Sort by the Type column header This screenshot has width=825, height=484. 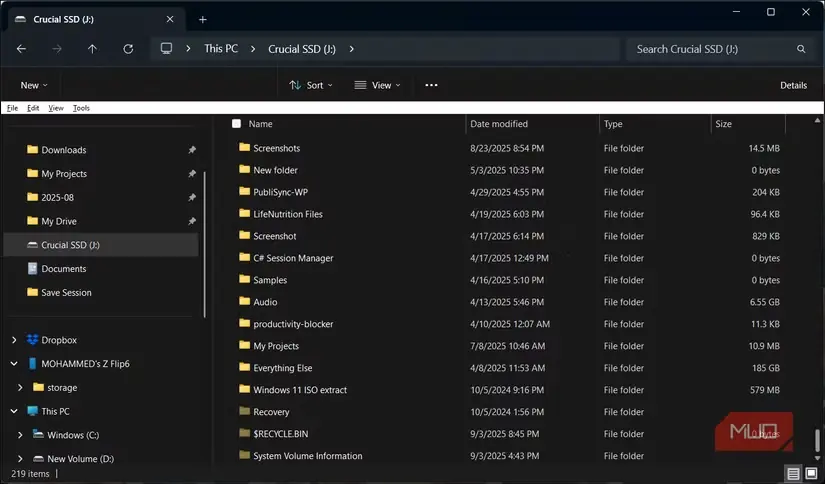(613, 124)
